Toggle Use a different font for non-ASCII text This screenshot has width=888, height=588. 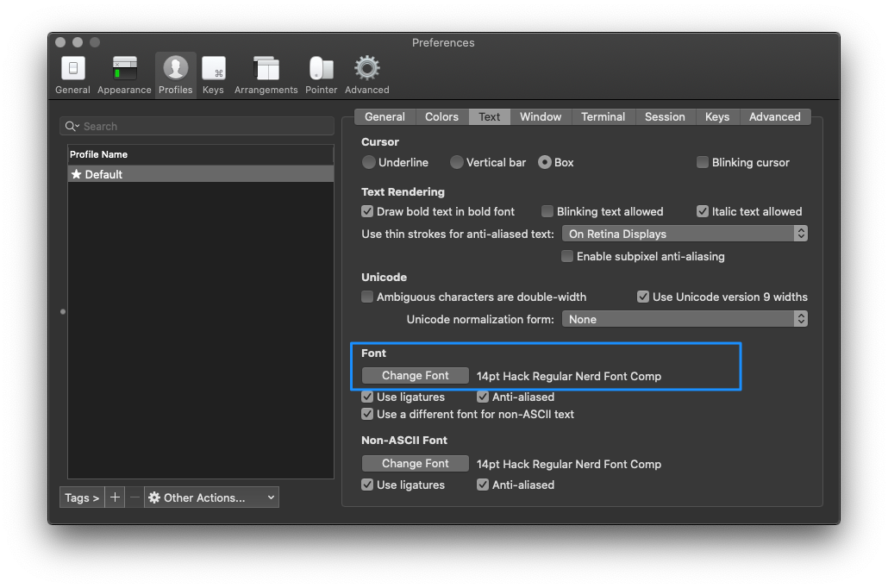(367, 414)
